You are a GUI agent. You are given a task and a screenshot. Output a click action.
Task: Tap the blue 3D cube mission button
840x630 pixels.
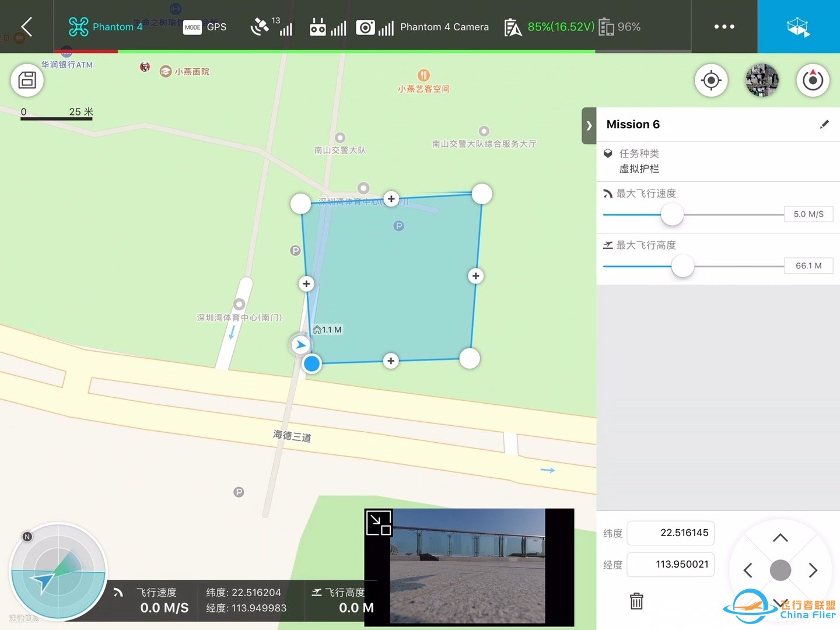point(799,27)
